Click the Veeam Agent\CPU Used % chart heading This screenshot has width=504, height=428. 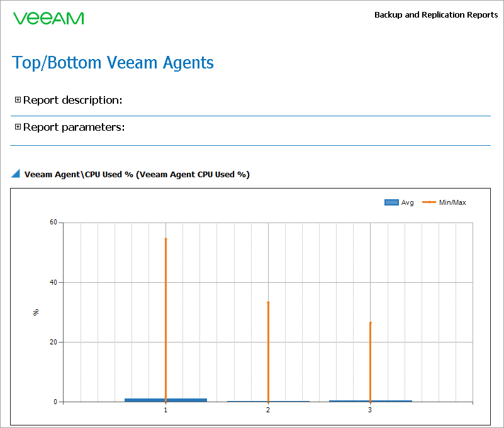137,174
